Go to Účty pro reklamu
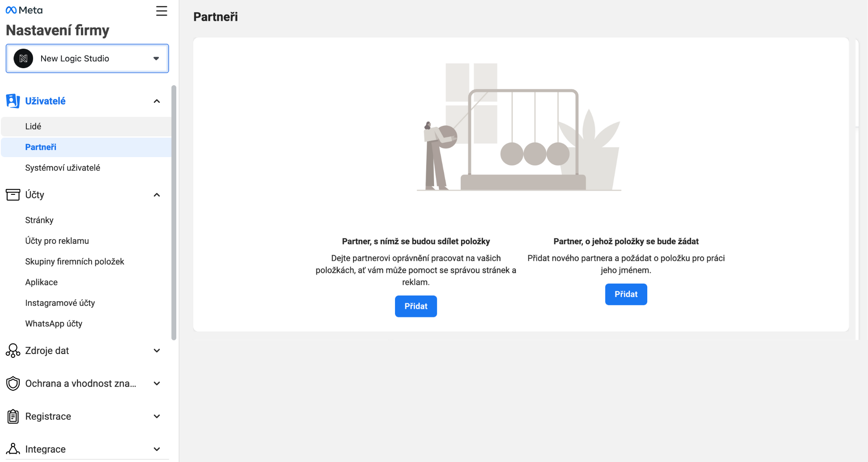868x462 pixels. (x=57, y=241)
